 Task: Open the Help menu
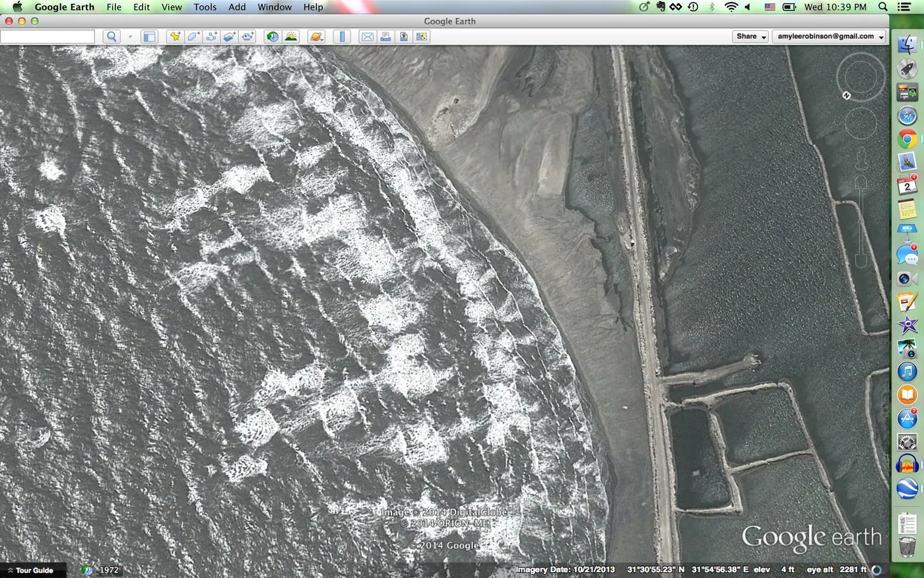(x=313, y=7)
